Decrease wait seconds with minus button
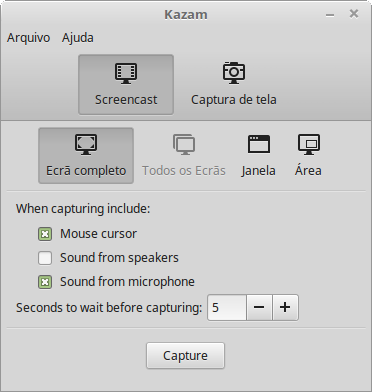Screen dimensions: 372x392 click(x=259, y=307)
